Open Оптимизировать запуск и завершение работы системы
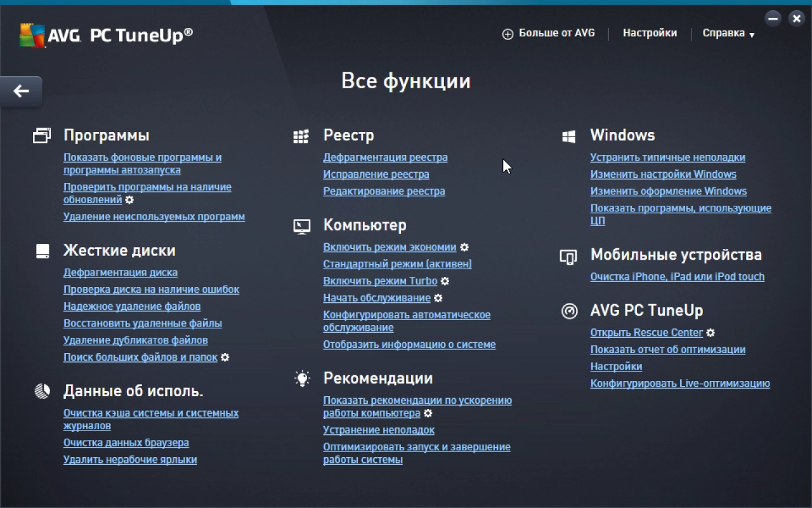The image size is (812, 508). click(417, 453)
